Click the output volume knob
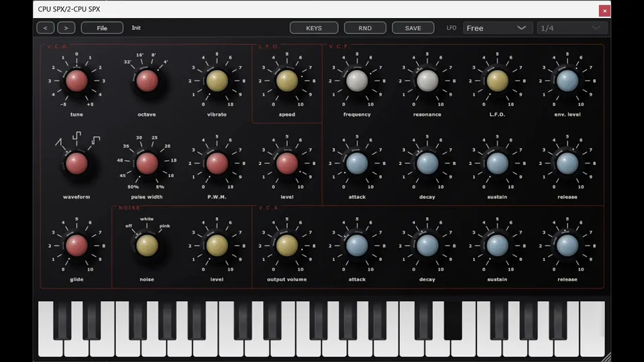644x362 pixels. 286,245
